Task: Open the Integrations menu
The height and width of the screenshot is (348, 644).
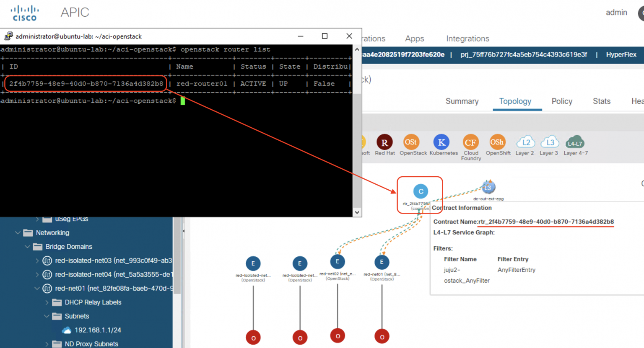Action: tap(467, 39)
